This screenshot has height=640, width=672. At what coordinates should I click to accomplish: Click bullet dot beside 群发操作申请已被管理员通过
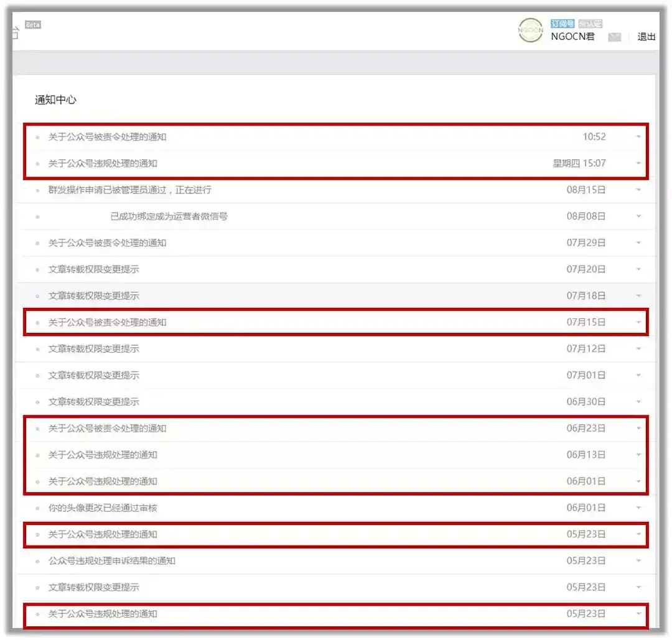coord(37,190)
